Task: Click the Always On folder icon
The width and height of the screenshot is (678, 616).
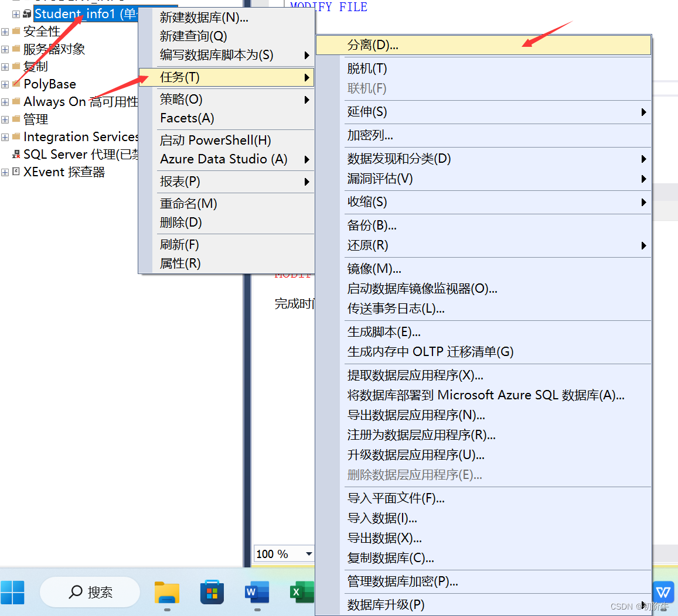Action: [x=16, y=101]
